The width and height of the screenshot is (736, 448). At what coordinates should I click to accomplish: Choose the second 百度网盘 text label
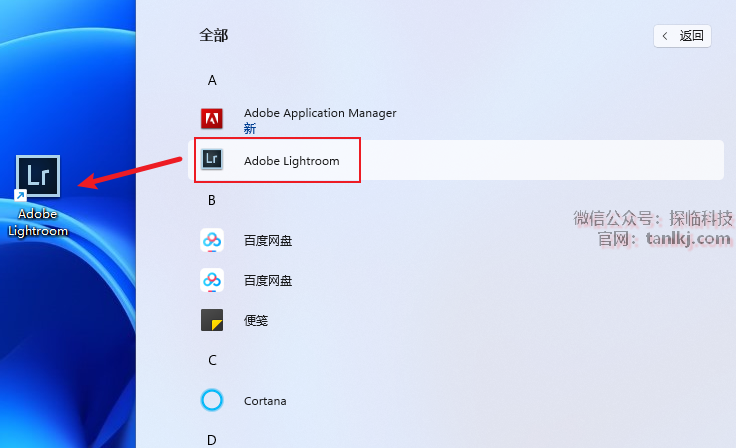(268, 281)
